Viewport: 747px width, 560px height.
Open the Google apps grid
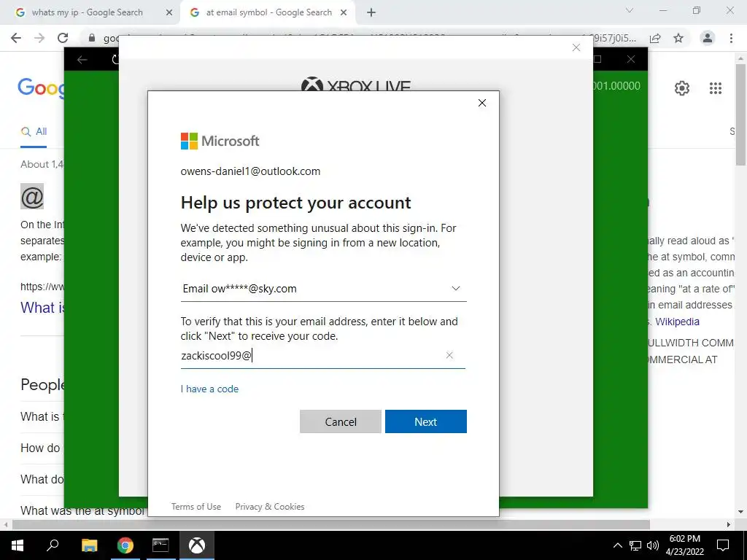[716, 88]
